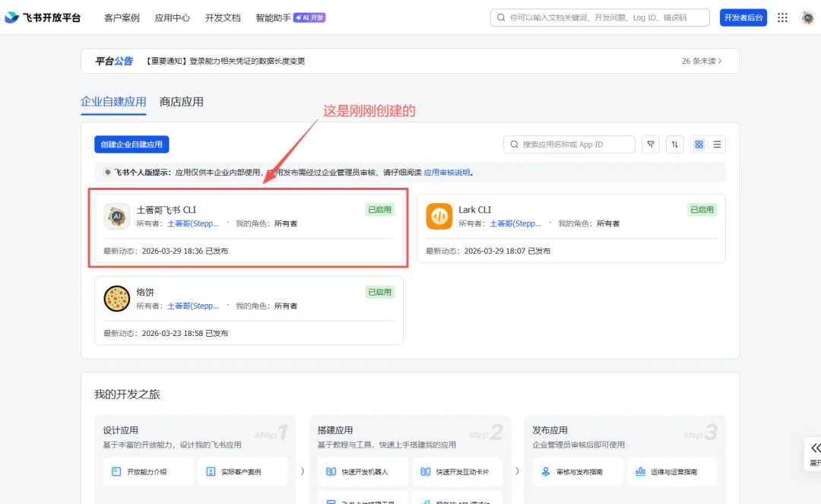This screenshot has width=821, height=504.
Task: Click 已启用 badge on Lark CLI
Action: 702,210
